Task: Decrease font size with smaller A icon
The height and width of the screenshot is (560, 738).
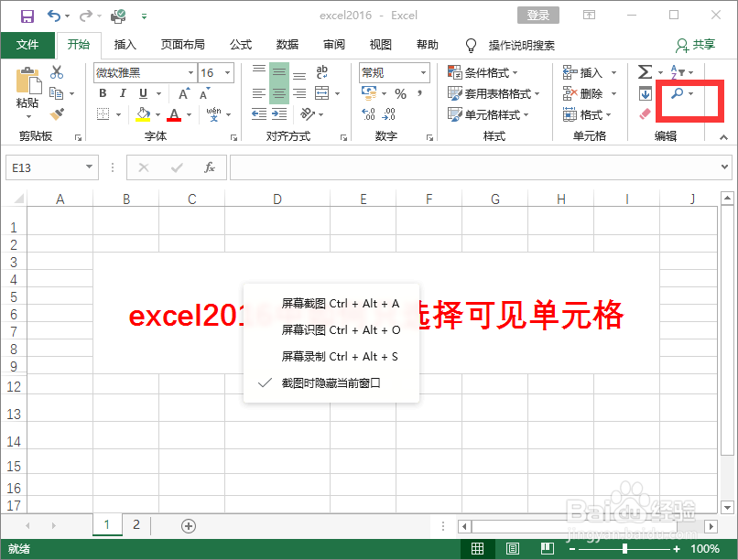Action: tap(204, 93)
